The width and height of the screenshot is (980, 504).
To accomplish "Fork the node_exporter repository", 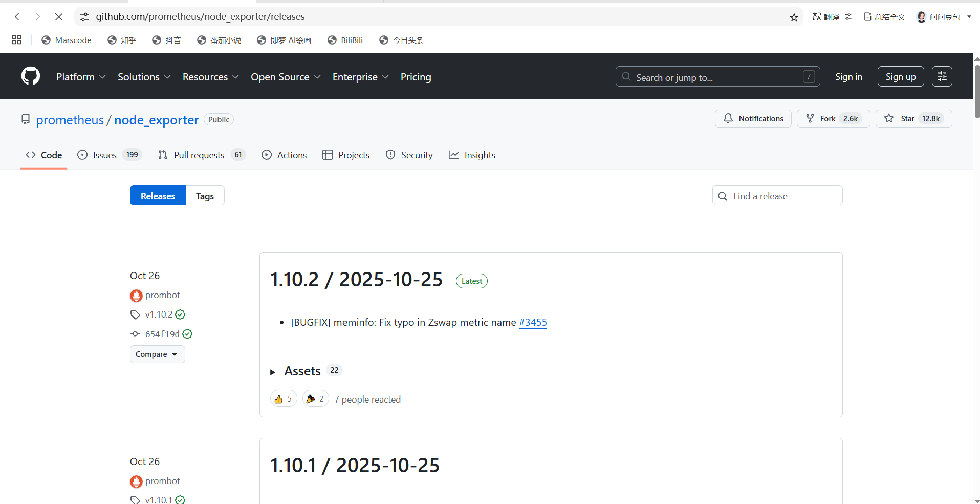I will [x=833, y=118].
